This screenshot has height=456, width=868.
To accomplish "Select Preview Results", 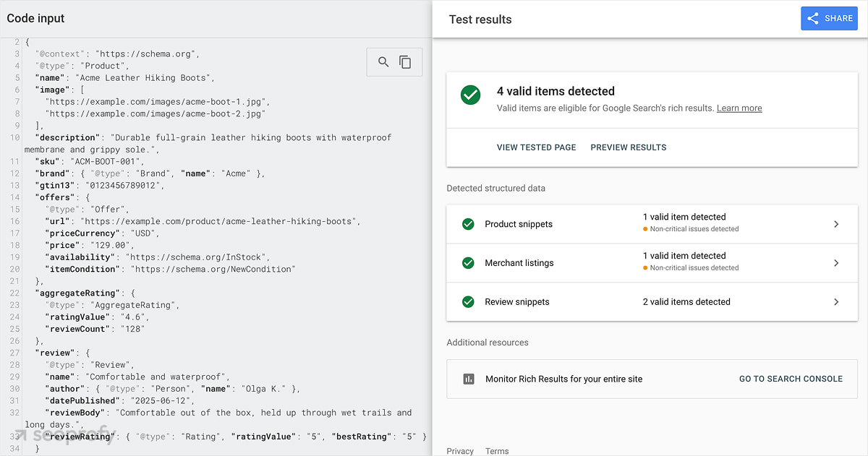I will [629, 147].
